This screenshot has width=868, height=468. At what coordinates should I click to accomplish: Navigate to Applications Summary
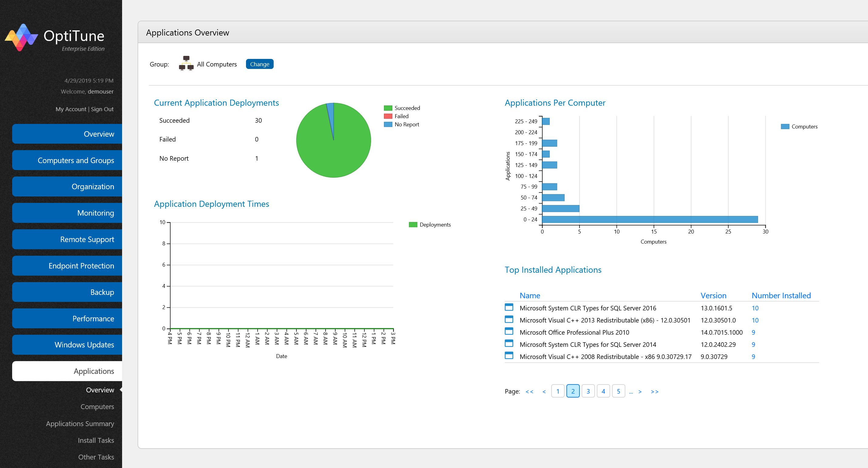pos(80,424)
